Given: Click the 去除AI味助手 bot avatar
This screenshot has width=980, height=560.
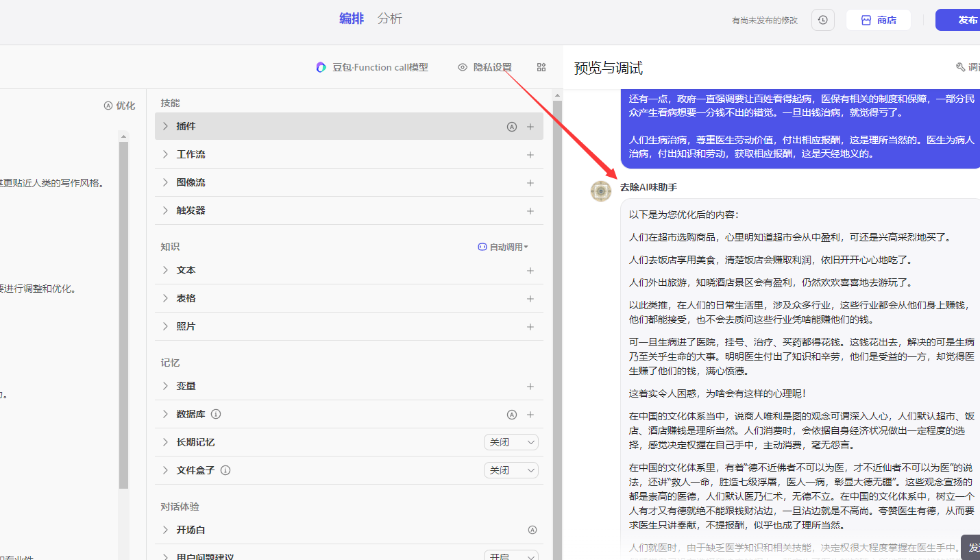Looking at the screenshot, I should pos(601,191).
